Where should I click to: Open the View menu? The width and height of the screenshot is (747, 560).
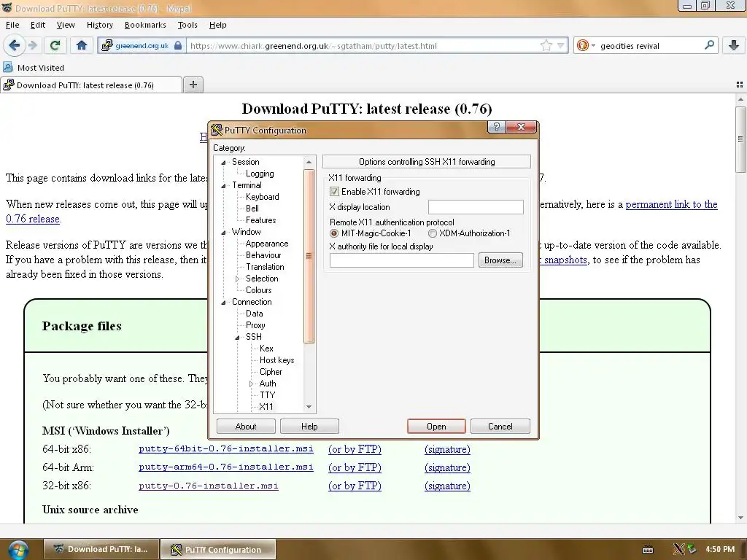66,25
